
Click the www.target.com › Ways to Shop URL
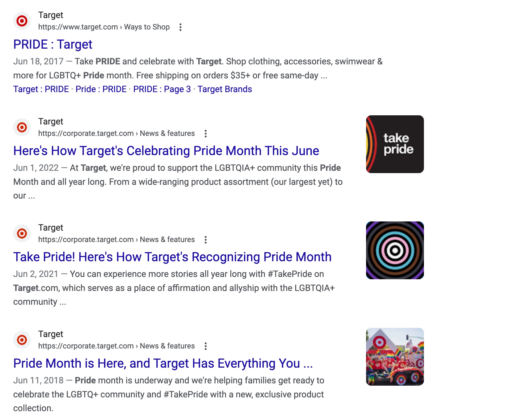104,27
